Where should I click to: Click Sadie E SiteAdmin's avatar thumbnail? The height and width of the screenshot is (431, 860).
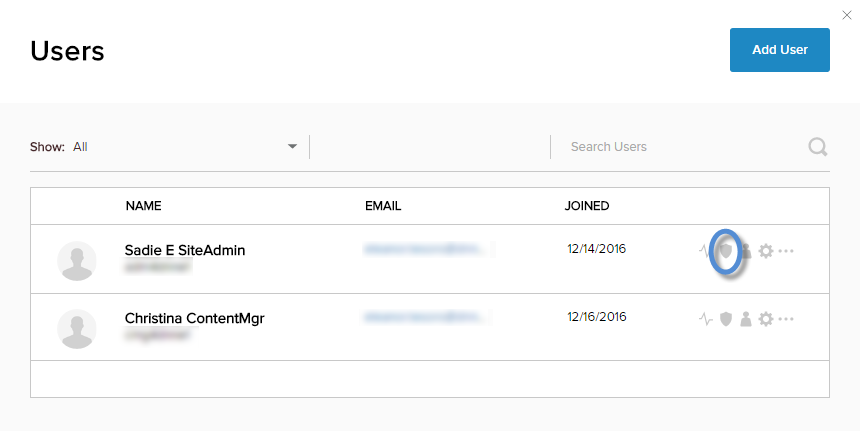[x=77, y=261]
